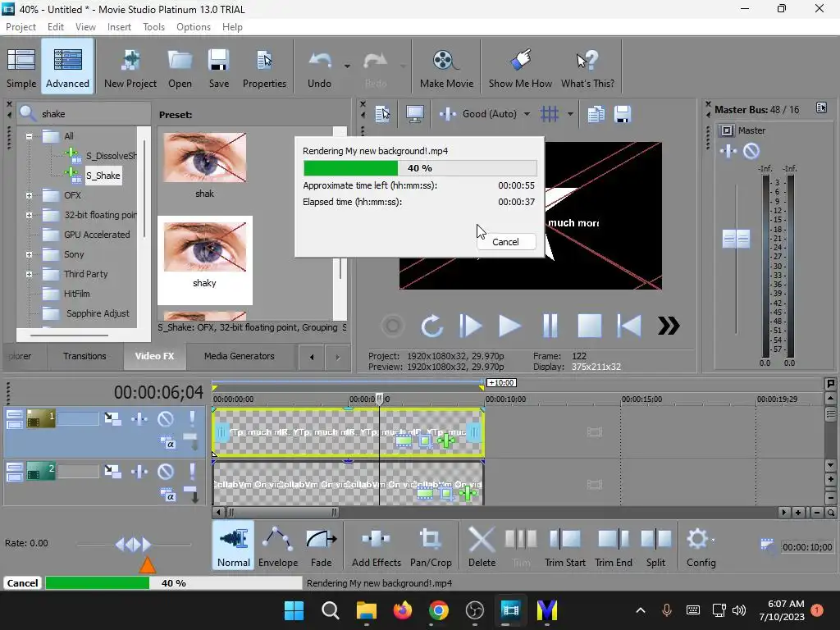Screen dimensions: 840x630
Task: Switch to Simple editing mode
Action: tap(21, 67)
